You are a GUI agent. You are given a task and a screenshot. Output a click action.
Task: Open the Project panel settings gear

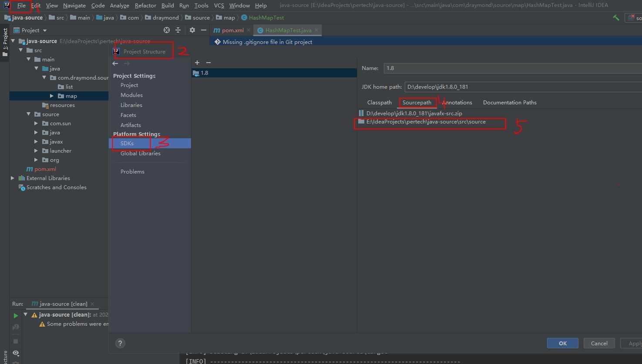pyautogui.click(x=192, y=30)
